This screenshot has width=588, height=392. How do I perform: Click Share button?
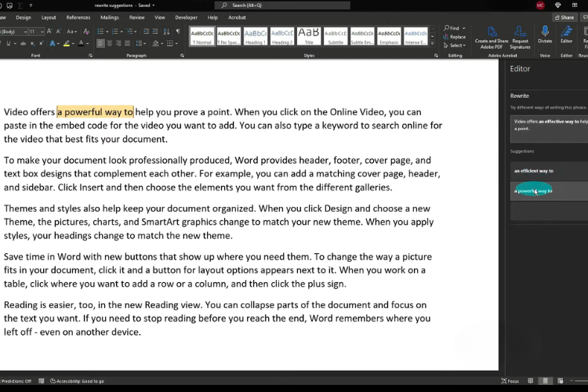[564, 17]
